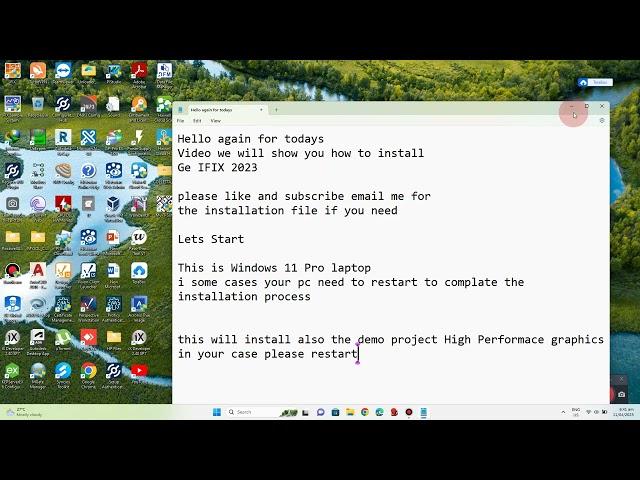
Task: Click the line 'This is Windows 11 Pro laptop'
Action: tap(274, 268)
